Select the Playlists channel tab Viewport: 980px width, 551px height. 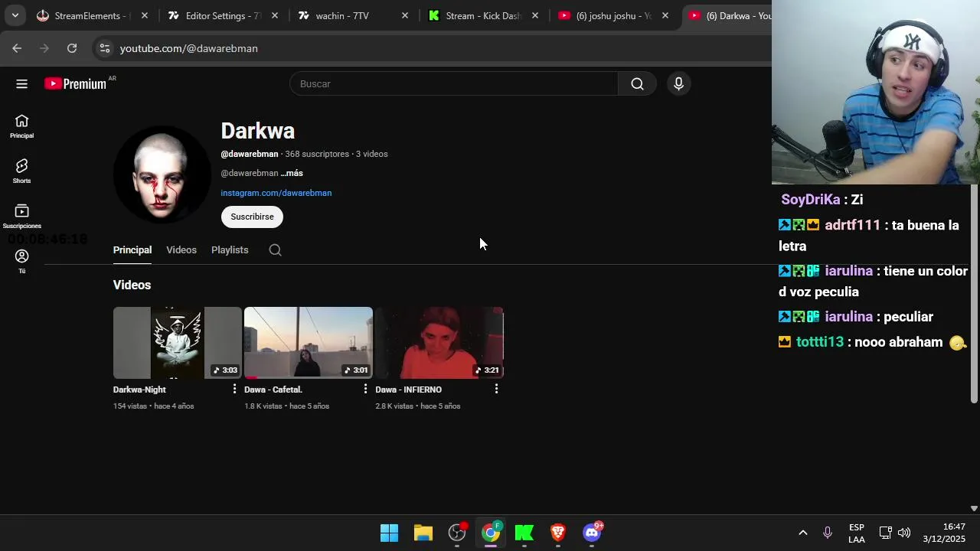coord(230,250)
